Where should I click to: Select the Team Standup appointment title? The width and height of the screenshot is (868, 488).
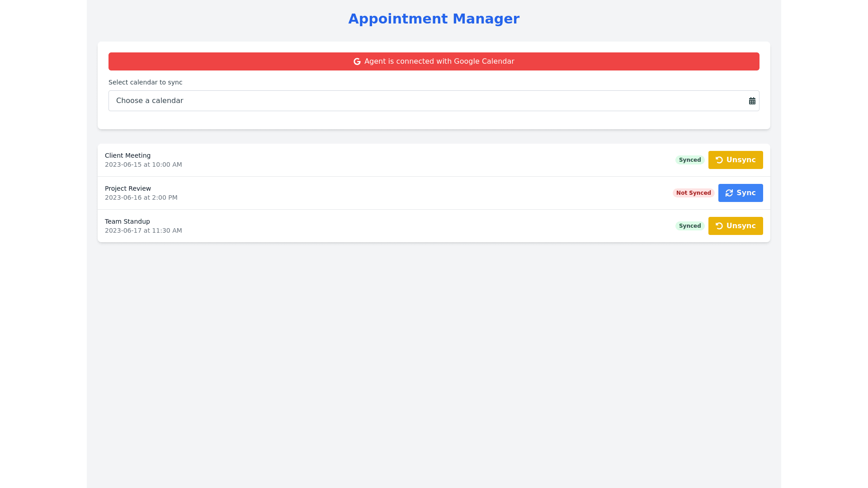click(127, 221)
